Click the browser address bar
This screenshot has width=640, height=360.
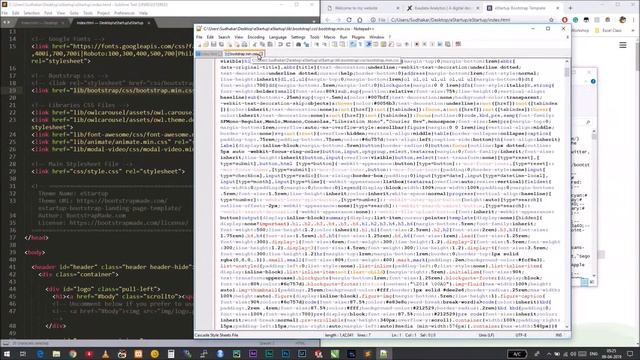click(x=461, y=20)
